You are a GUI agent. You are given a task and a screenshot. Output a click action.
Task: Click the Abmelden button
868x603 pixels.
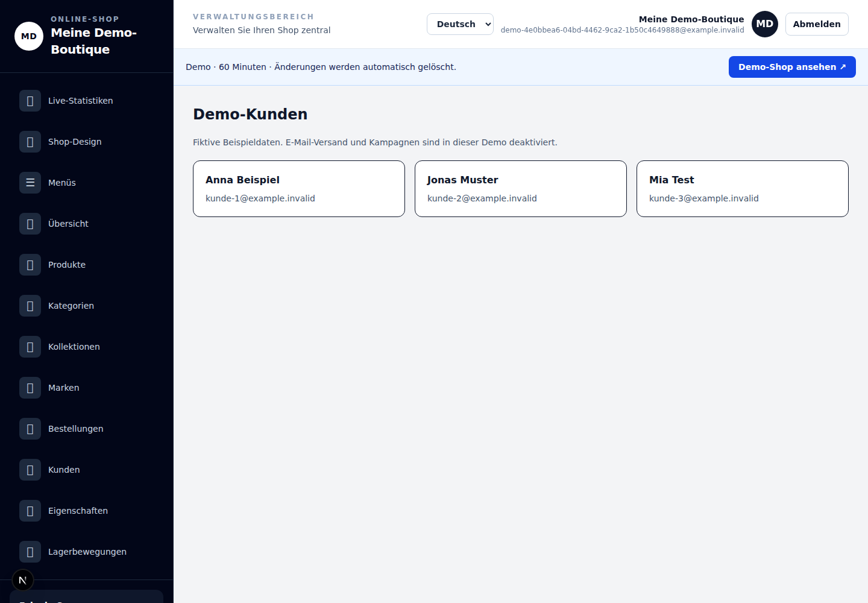817,24
